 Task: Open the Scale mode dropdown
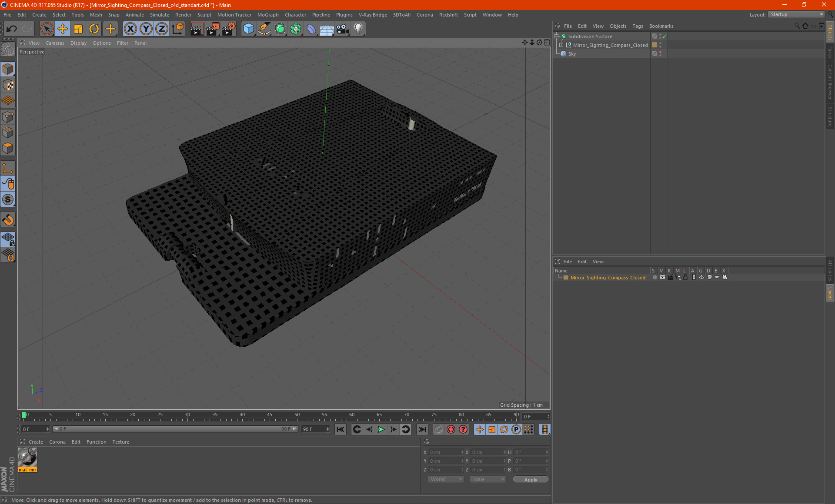(488, 479)
